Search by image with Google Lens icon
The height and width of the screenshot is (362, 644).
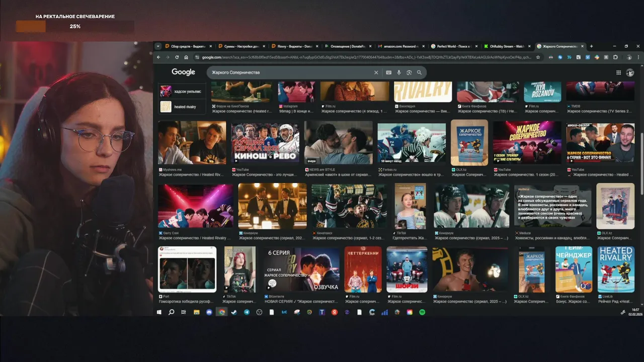tap(409, 72)
